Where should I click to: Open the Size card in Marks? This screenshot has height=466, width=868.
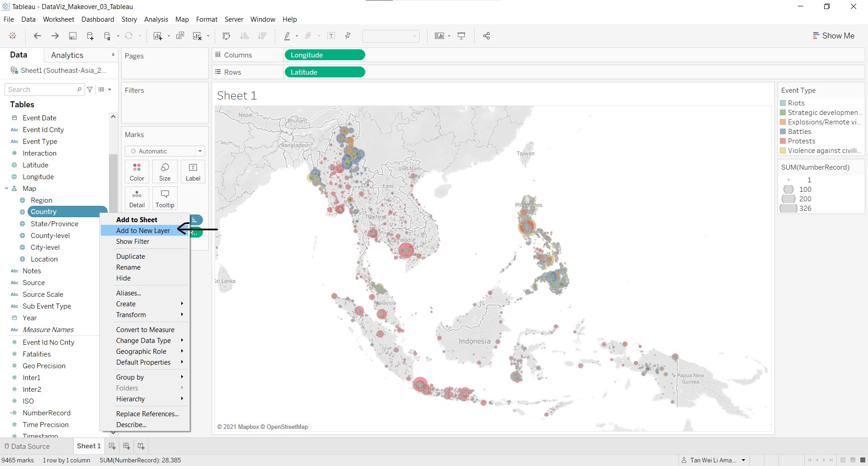(165, 172)
